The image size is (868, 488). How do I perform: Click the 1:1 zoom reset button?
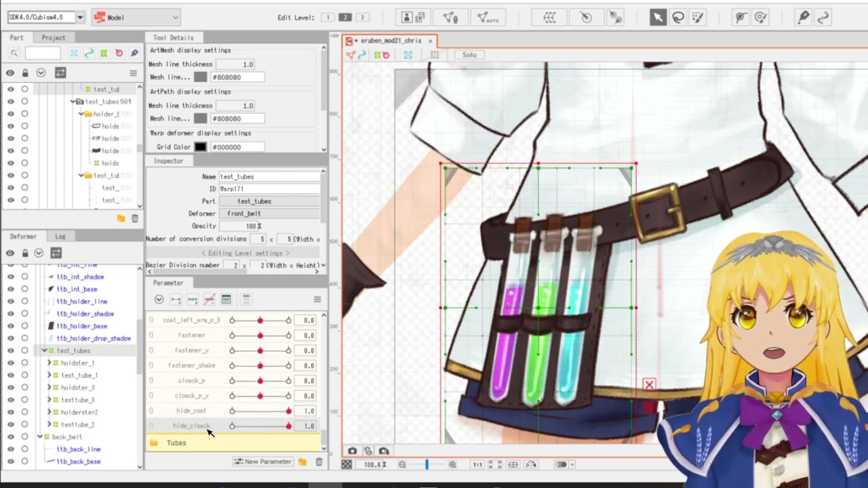[x=477, y=464]
